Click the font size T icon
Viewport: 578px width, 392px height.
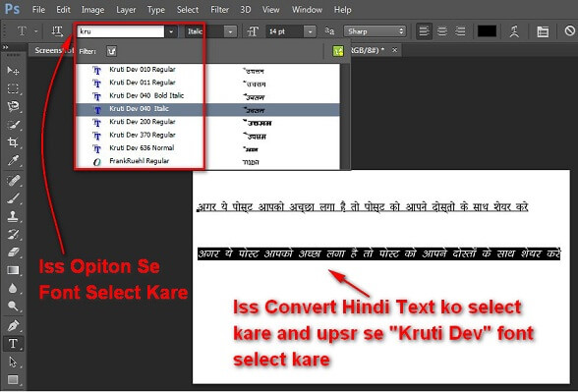[253, 31]
